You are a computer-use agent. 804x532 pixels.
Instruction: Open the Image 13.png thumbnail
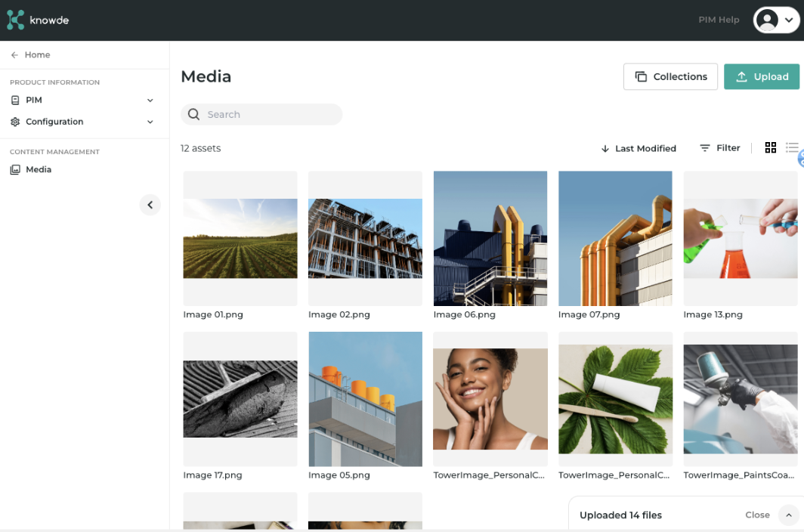point(741,238)
